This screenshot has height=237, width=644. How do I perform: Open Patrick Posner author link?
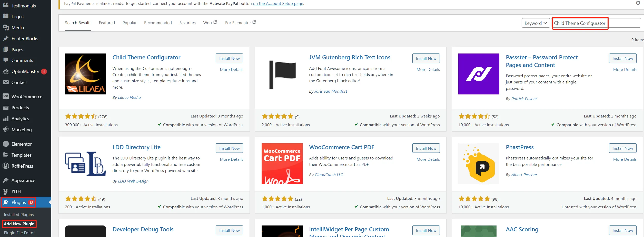(x=524, y=99)
